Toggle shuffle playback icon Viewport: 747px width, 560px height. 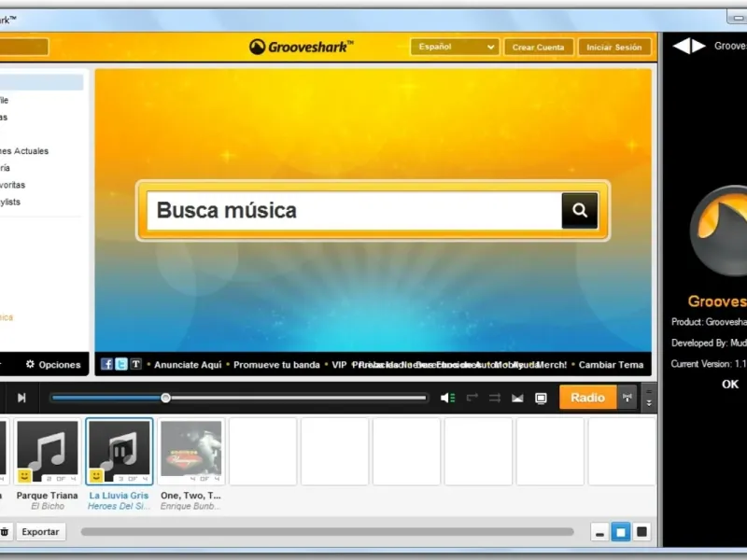click(495, 398)
